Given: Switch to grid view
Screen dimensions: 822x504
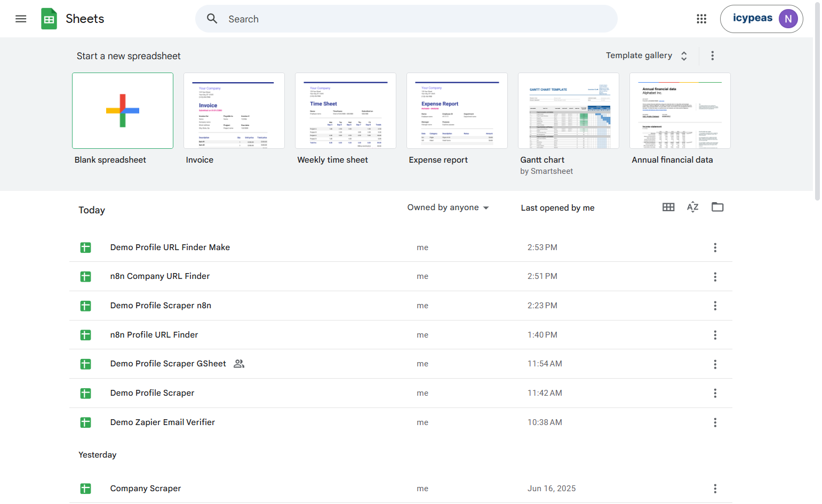Looking at the screenshot, I should 668,207.
